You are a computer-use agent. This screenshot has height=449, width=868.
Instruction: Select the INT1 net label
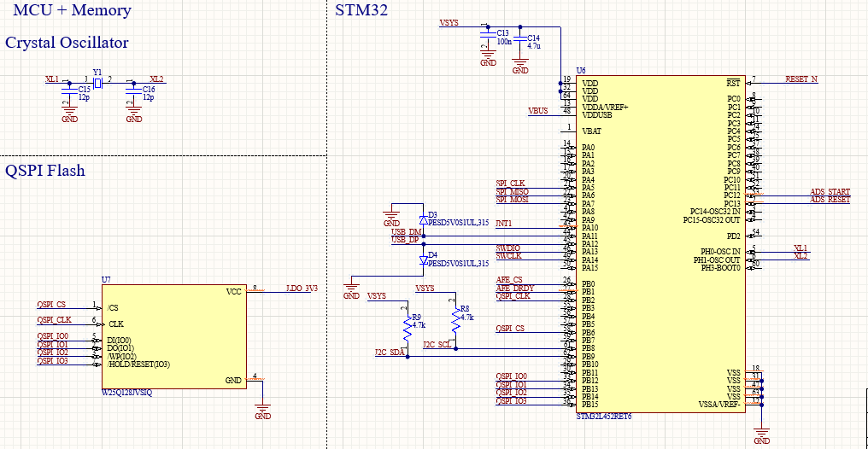[x=504, y=224]
